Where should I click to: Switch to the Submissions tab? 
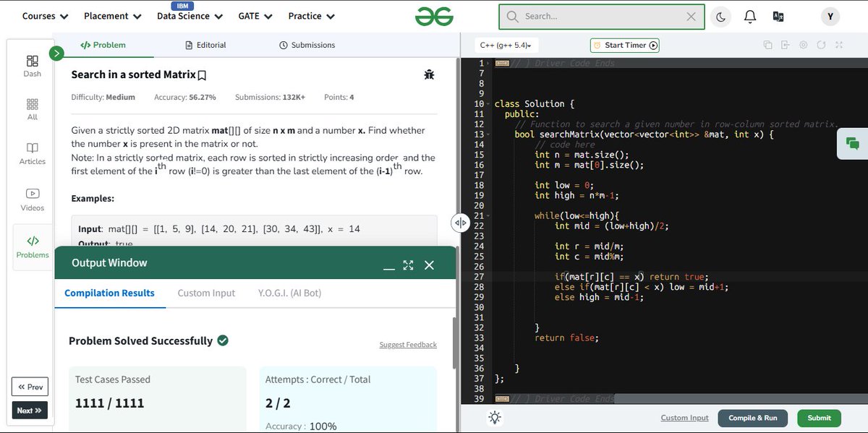click(307, 45)
